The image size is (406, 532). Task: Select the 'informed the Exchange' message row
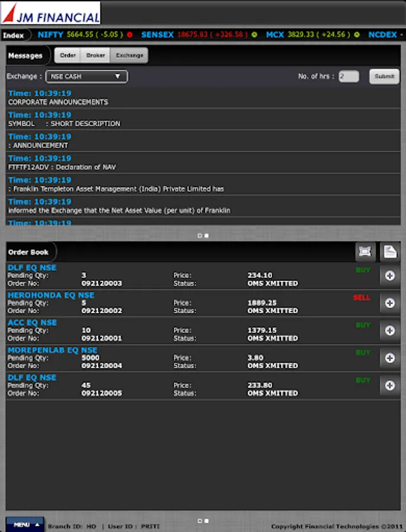(203, 206)
